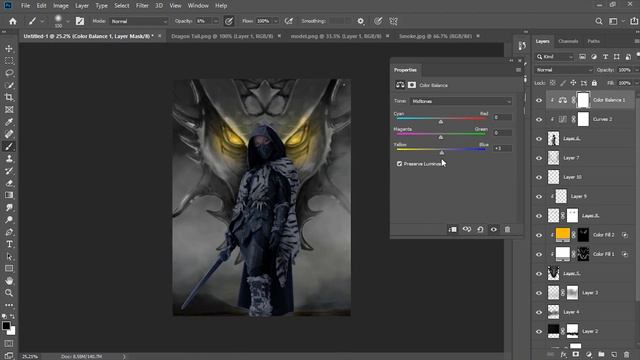Viewport: 640px width, 360px height.
Task: Open the brush Opacity dropdown arrow
Action: (x=216, y=21)
